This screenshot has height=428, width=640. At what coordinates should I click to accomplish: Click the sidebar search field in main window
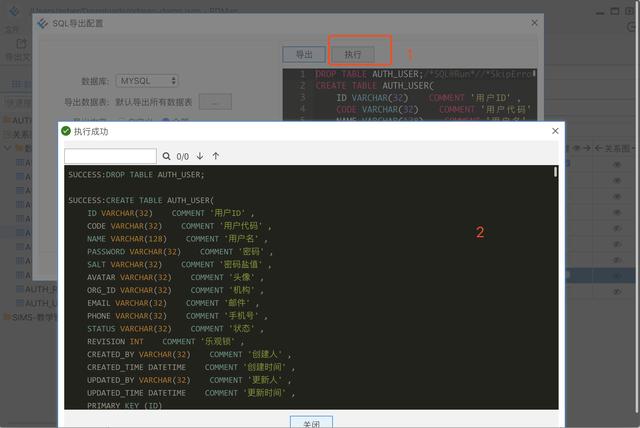coord(17,102)
